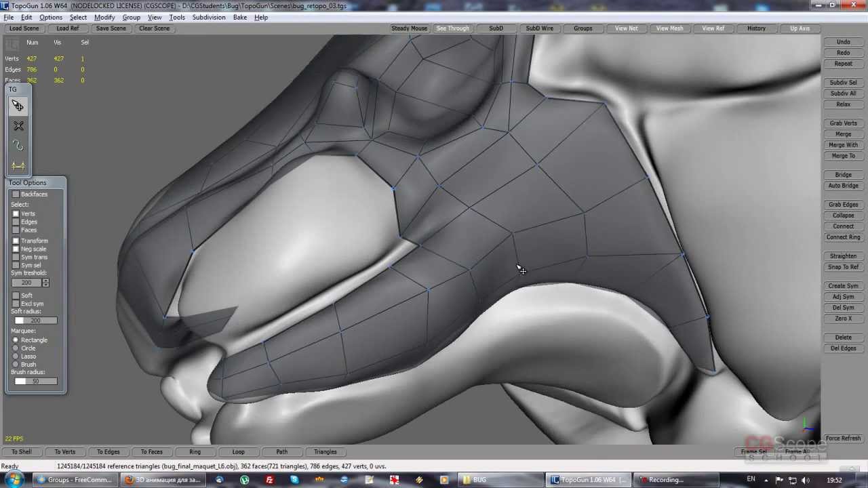Open the volume speaker icon in tray
Screen dimensions: 868x488
click(806, 480)
